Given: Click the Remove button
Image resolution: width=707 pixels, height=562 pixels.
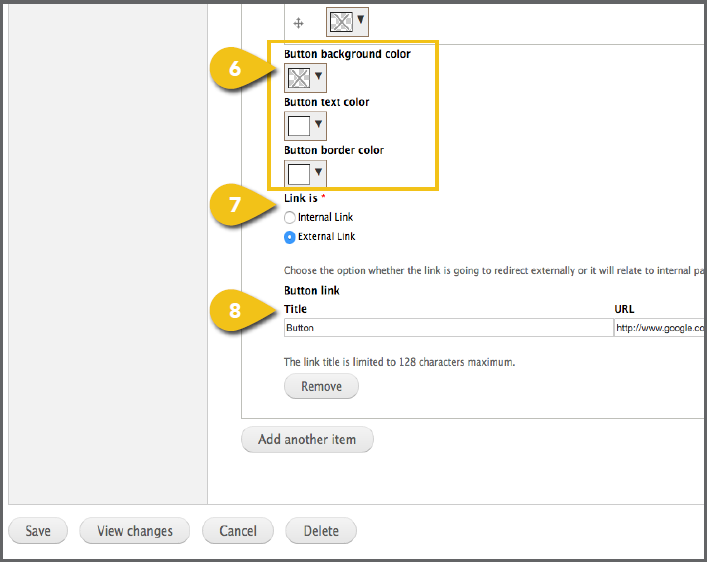Looking at the screenshot, I should click(x=321, y=387).
